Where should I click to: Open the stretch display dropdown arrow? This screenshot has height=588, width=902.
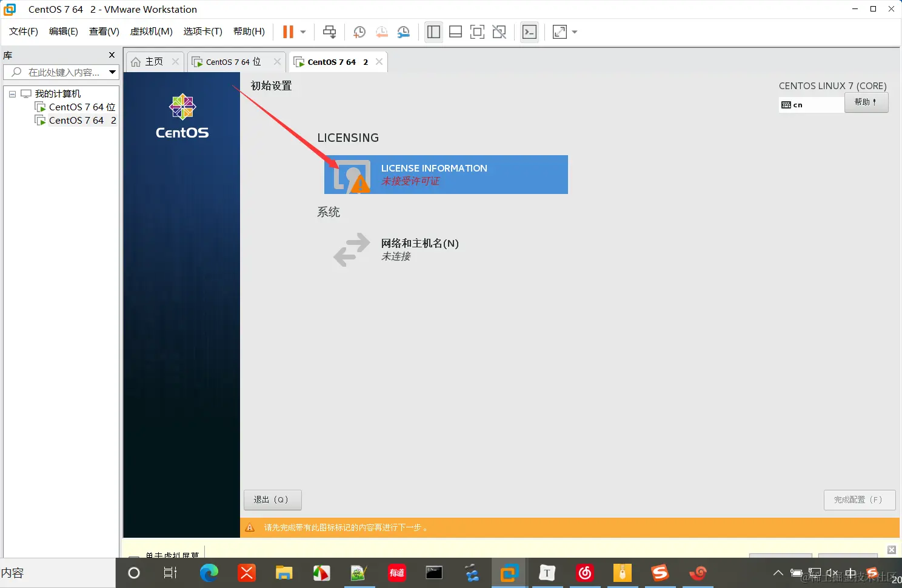(x=575, y=32)
